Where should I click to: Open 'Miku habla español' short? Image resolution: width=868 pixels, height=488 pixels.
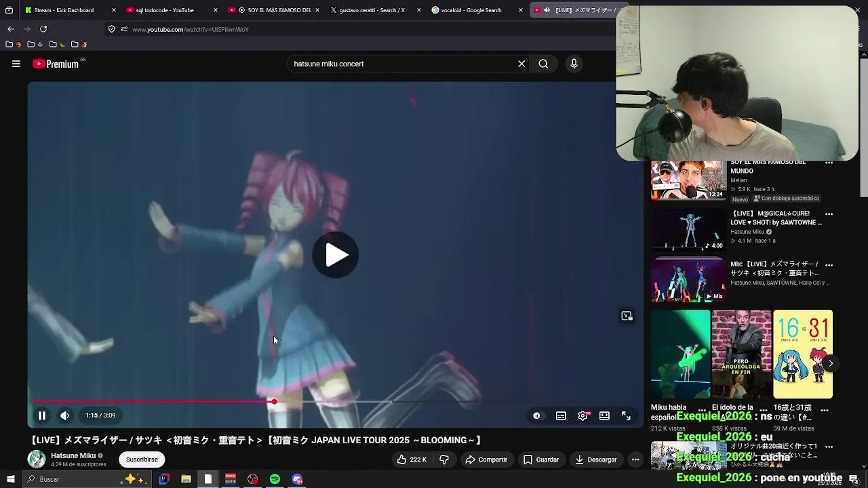pos(680,354)
